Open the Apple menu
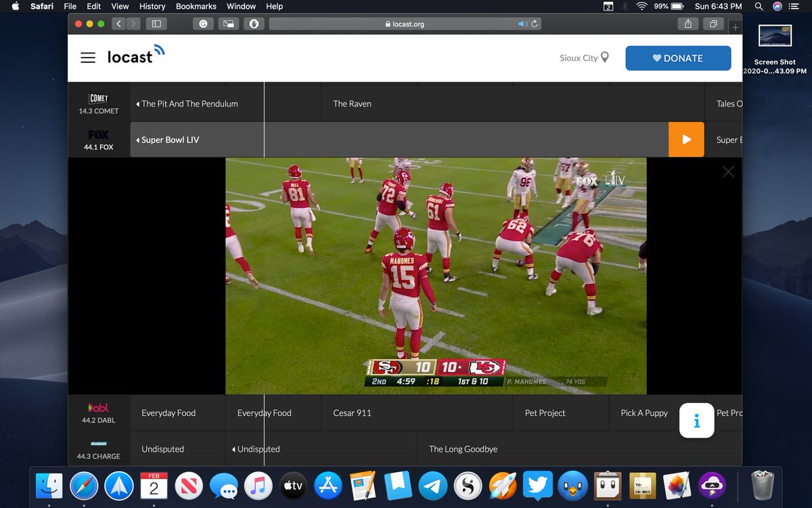Image resolution: width=812 pixels, height=508 pixels. point(15,6)
